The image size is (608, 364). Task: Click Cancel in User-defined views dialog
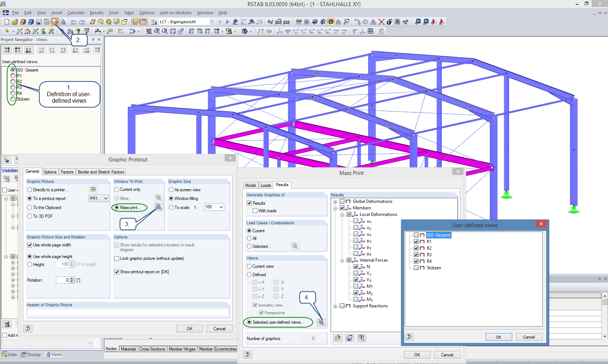[529, 337]
